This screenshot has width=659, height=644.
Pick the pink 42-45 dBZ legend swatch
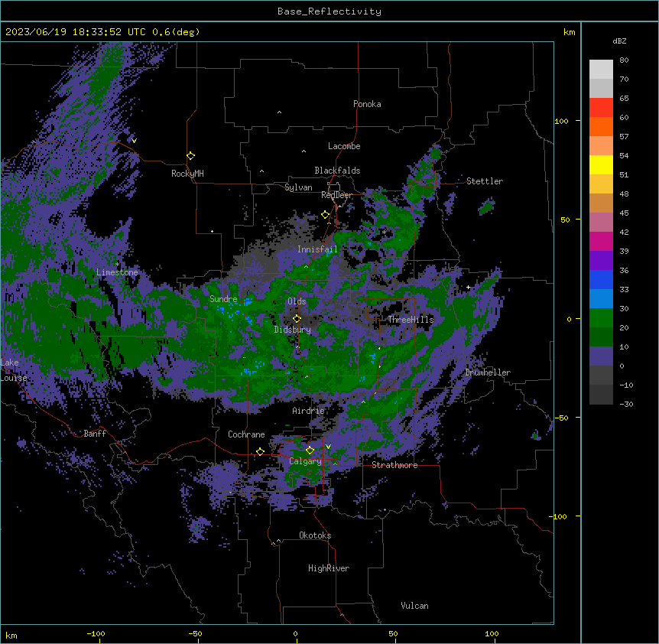[601, 223]
